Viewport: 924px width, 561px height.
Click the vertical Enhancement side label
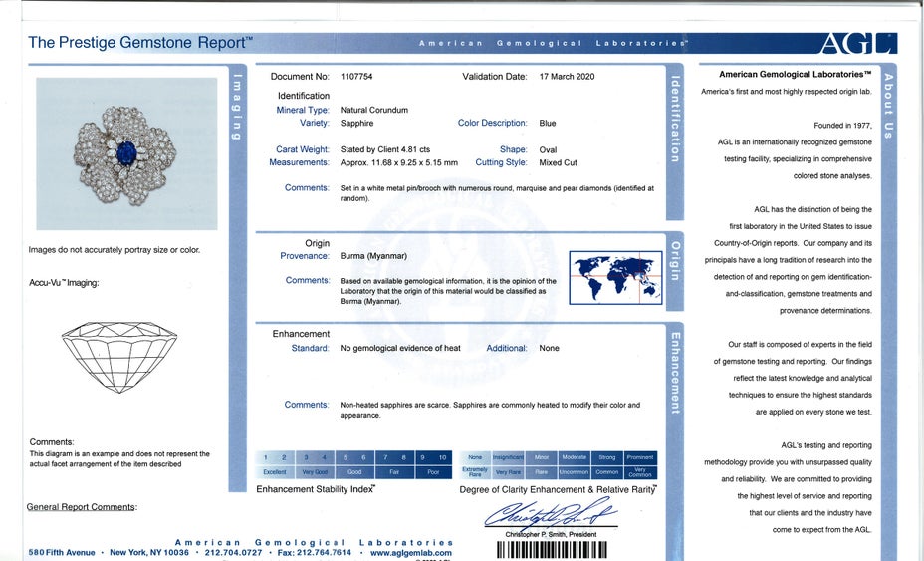[x=675, y=372]
